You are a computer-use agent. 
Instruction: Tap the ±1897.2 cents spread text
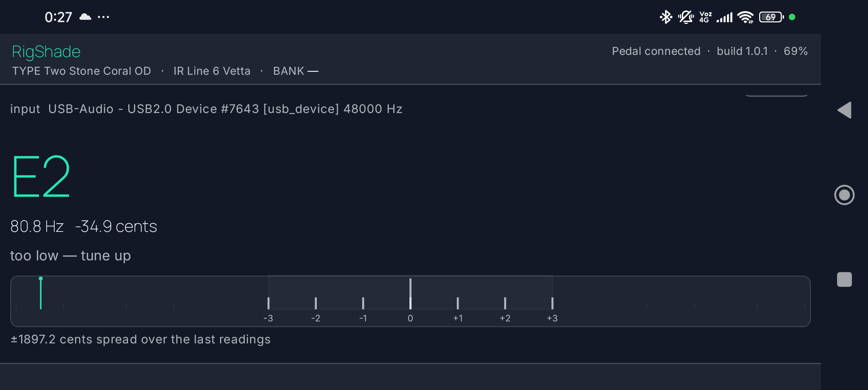pyautogui.click(x=141, y=339)
